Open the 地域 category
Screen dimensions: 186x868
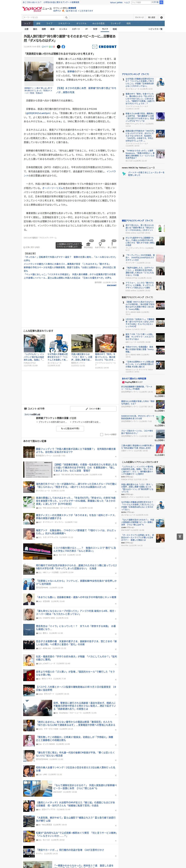[x=115, y=29]
